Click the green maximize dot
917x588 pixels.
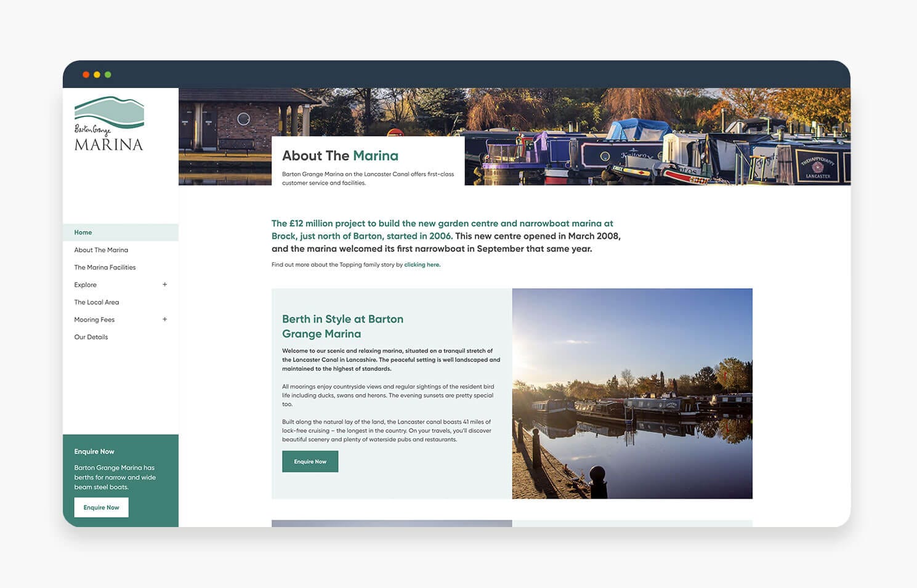coord(108,75)
